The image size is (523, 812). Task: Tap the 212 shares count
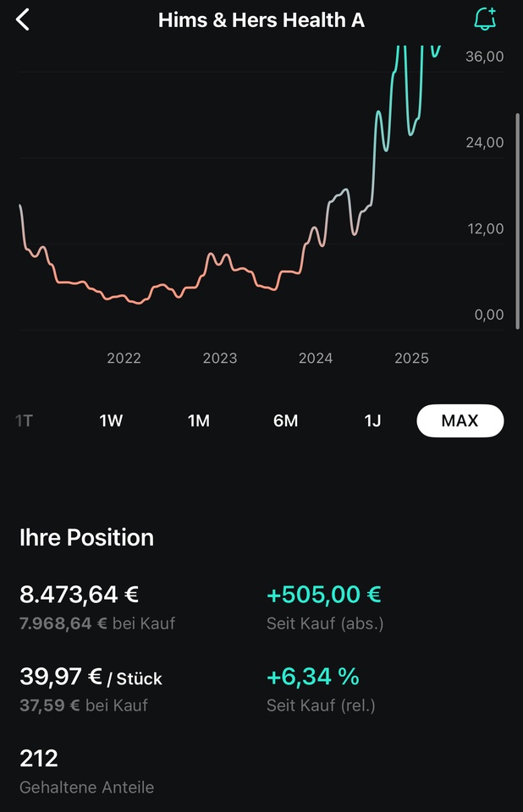(x=39, y=759)
